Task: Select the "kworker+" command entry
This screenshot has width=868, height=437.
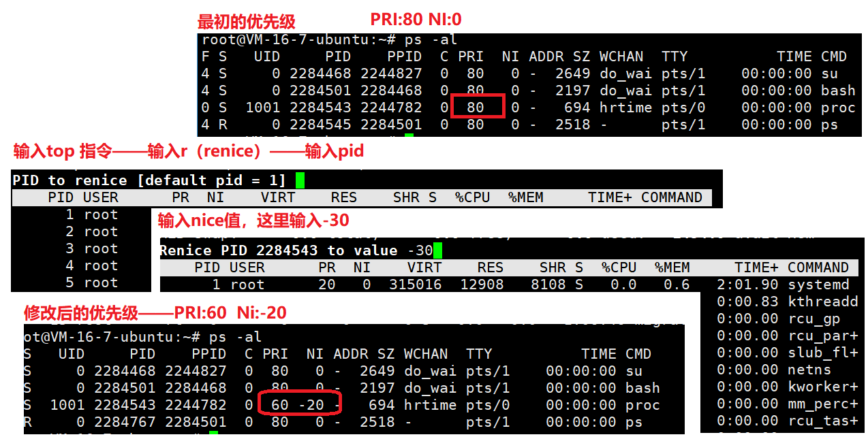Action: tap(823, 387)
